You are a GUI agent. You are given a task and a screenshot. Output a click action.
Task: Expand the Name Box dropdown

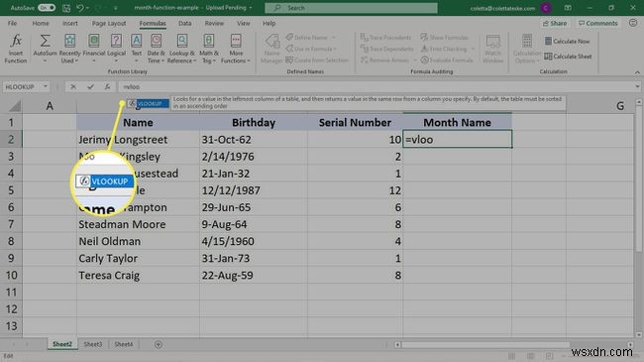[46, 87]
